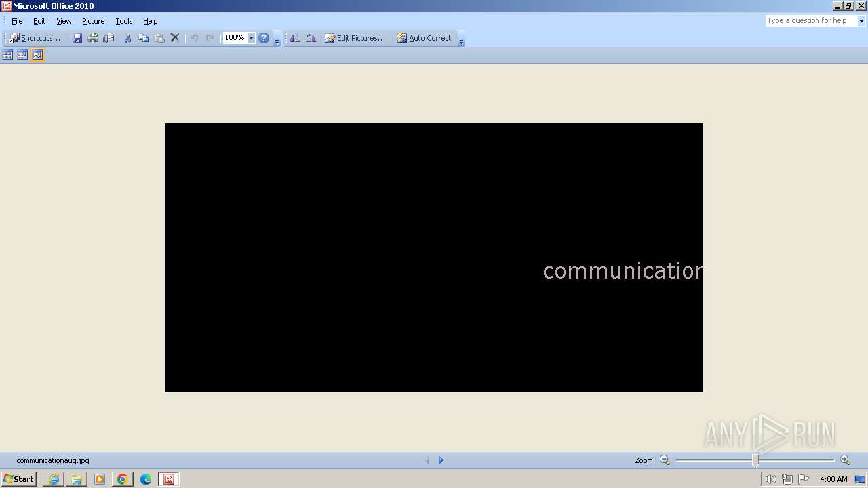This screenshot has height=488, width=868.
Task: Open the File menu
Action: coord(17,21)
